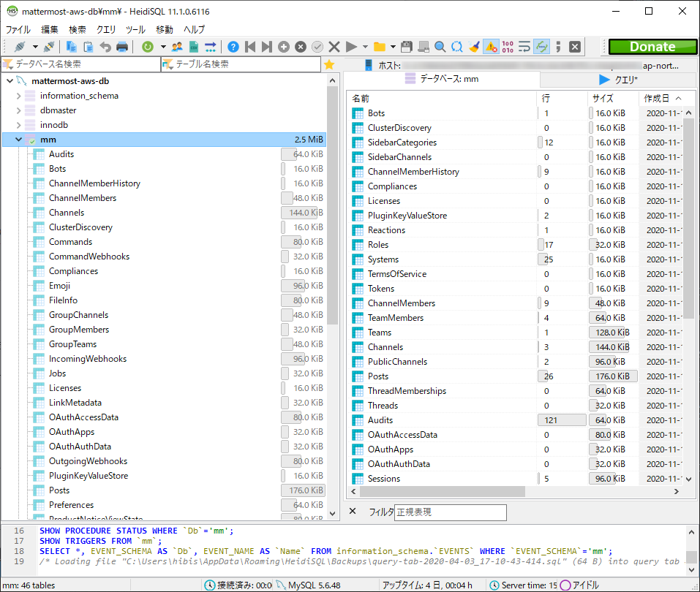
Task: Click the Save snippet icon
Action: (424, 47)
